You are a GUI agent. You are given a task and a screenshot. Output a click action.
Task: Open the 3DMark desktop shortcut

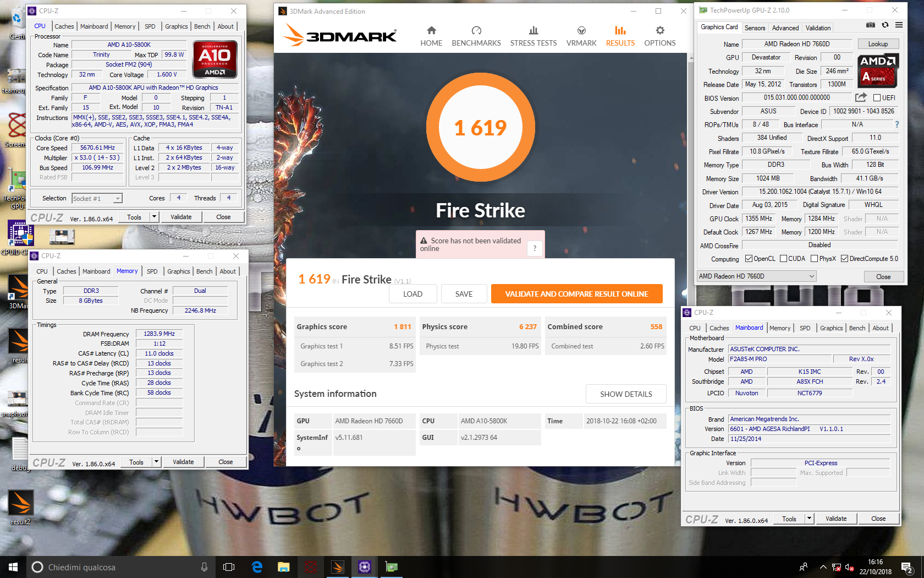coord(18,292)
